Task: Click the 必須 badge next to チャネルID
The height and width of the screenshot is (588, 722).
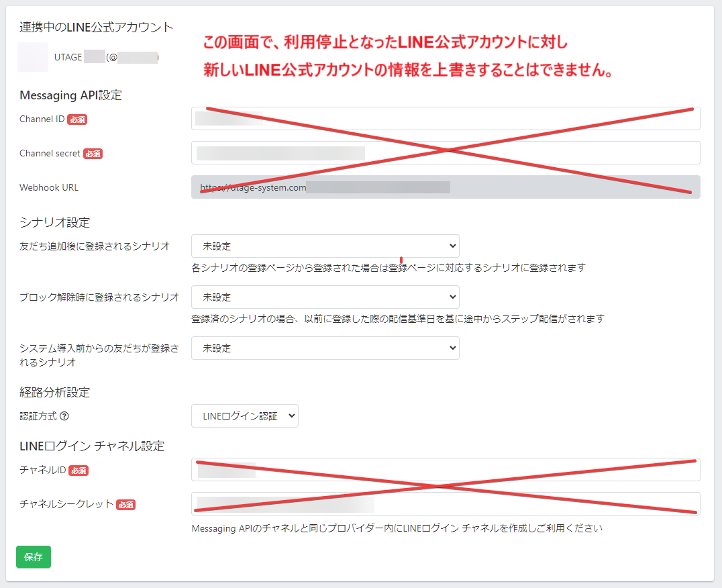Action: pos(79,471)
